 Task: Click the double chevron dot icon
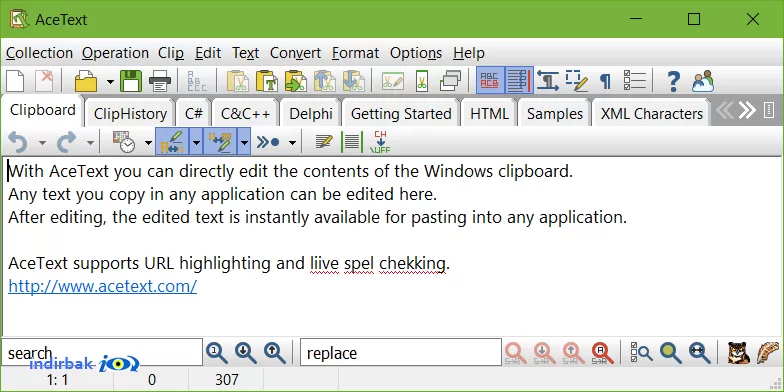point(268,143)
